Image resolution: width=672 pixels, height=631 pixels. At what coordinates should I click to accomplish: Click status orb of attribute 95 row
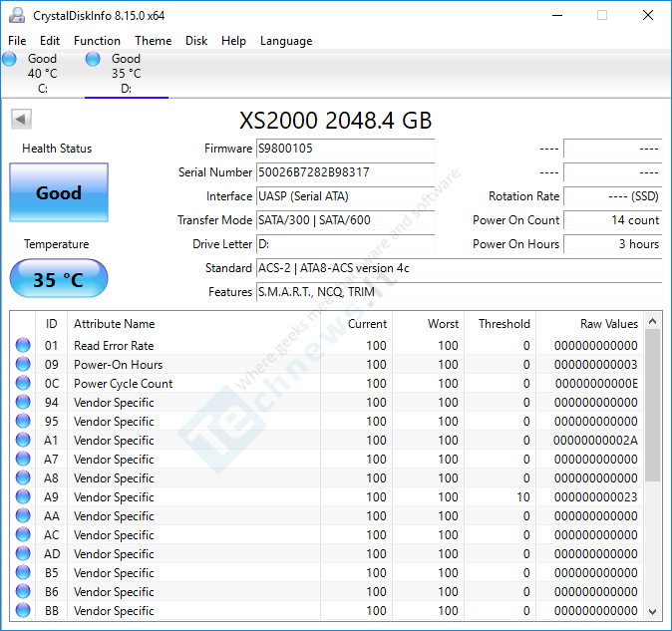(x=23, y=421)
